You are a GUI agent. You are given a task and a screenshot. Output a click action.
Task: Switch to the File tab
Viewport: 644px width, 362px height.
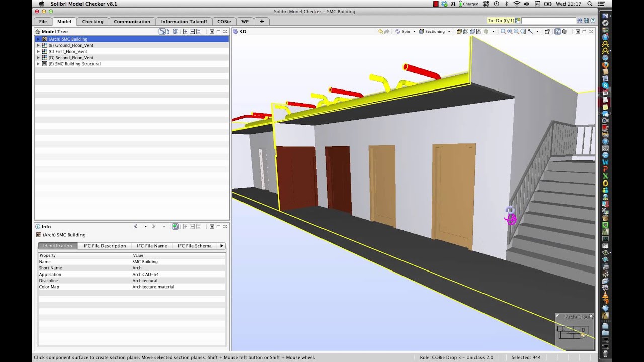[x=43, y=21]
